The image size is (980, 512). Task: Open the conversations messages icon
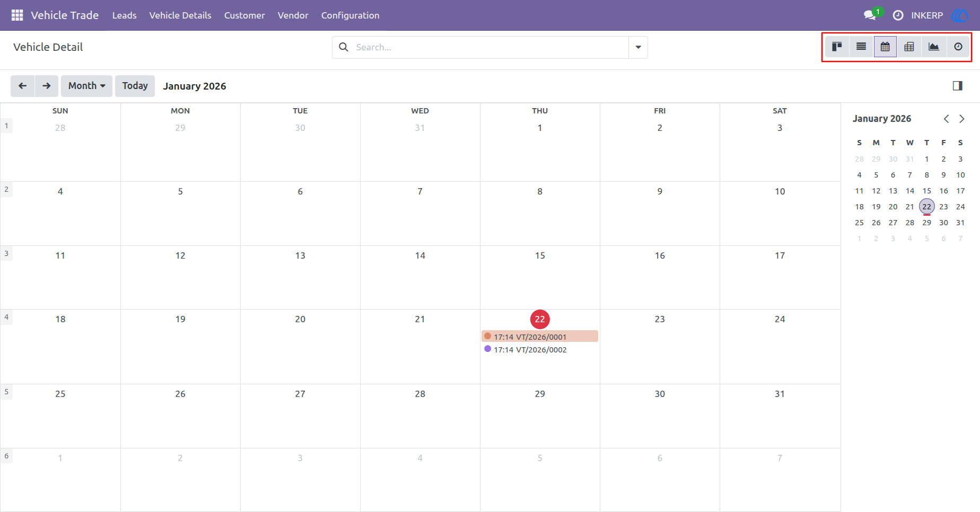pos(870,15)
